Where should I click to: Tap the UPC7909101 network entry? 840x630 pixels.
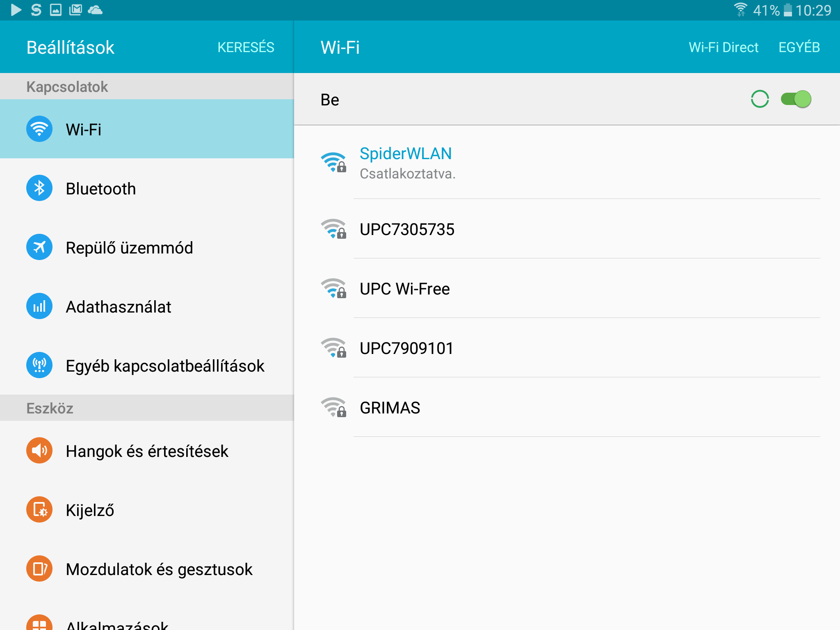[406, 348]
